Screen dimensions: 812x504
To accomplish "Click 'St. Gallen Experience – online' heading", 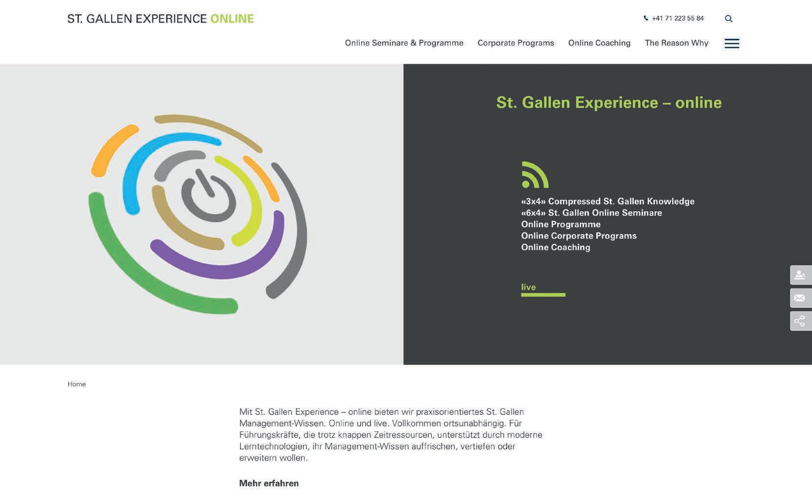I will pyautogui.click(x=609, y=102).
